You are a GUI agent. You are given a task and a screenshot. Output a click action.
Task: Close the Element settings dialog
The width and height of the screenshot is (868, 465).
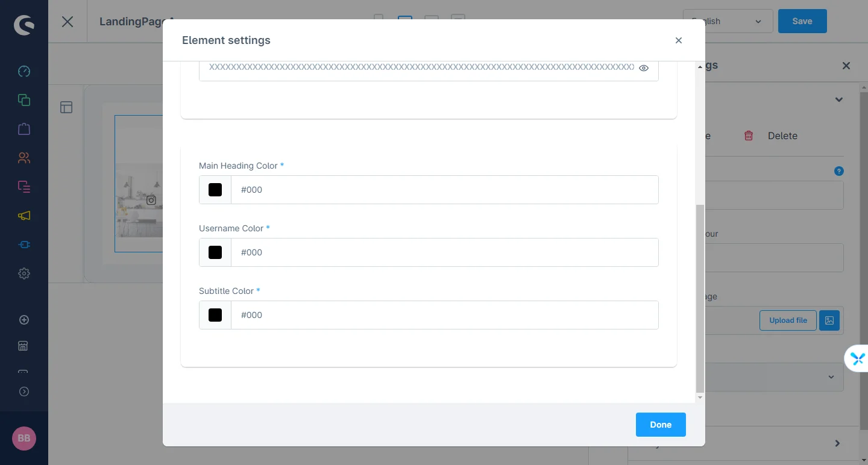click(679, 40)
